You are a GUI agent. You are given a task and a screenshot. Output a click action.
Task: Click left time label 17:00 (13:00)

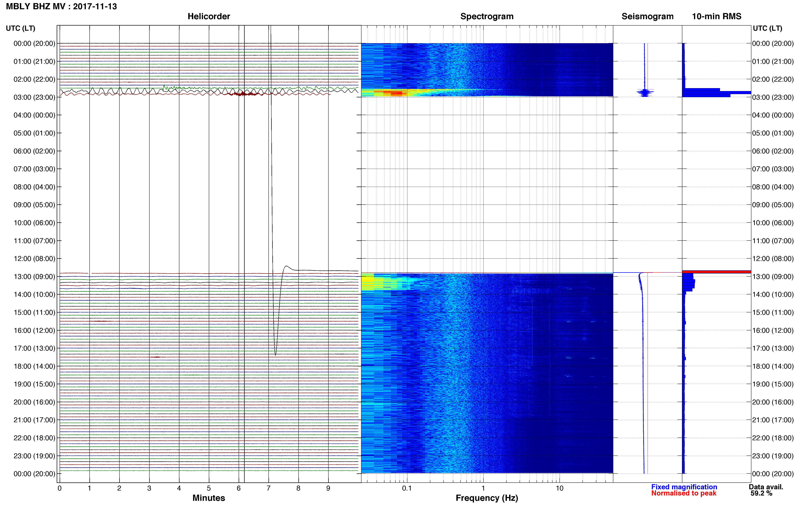[x=34, y=348]
